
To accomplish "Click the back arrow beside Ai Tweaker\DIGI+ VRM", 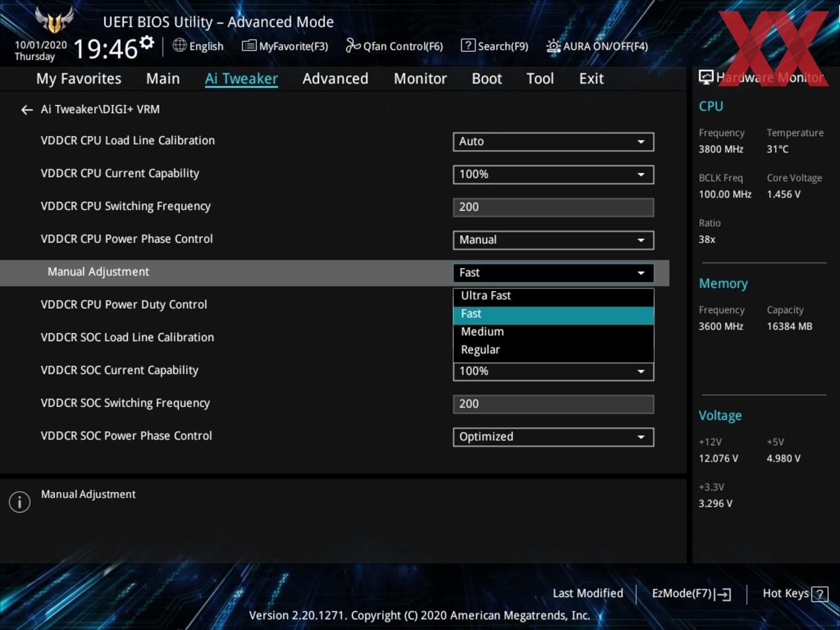I will point(27,110).
